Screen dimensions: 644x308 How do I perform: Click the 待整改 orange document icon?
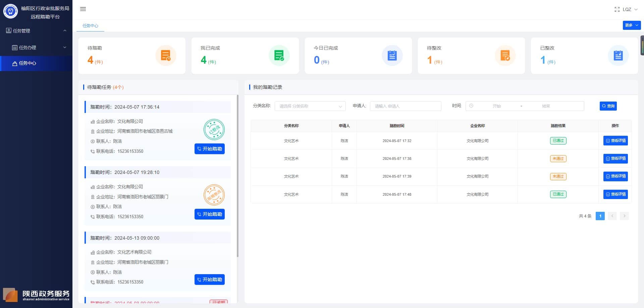pyautogui.click(x=505, y=55)
